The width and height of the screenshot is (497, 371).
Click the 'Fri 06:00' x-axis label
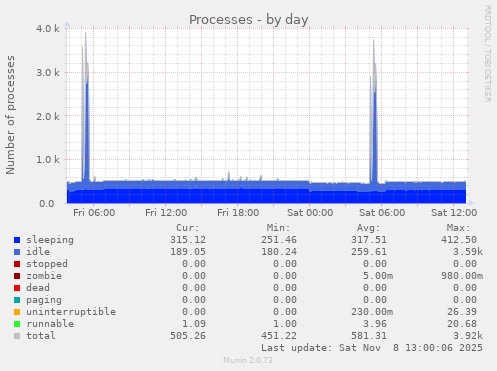pos(94,213)
